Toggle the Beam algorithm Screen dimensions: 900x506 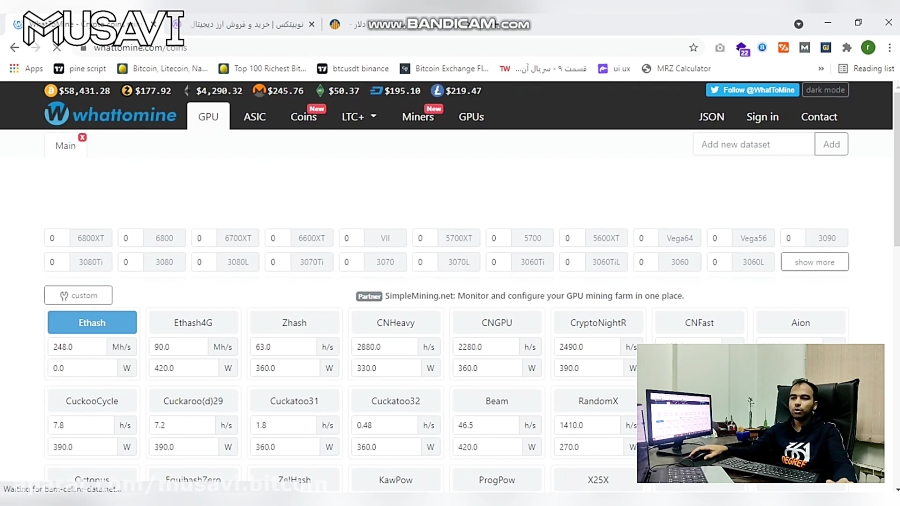coord(496,400)
